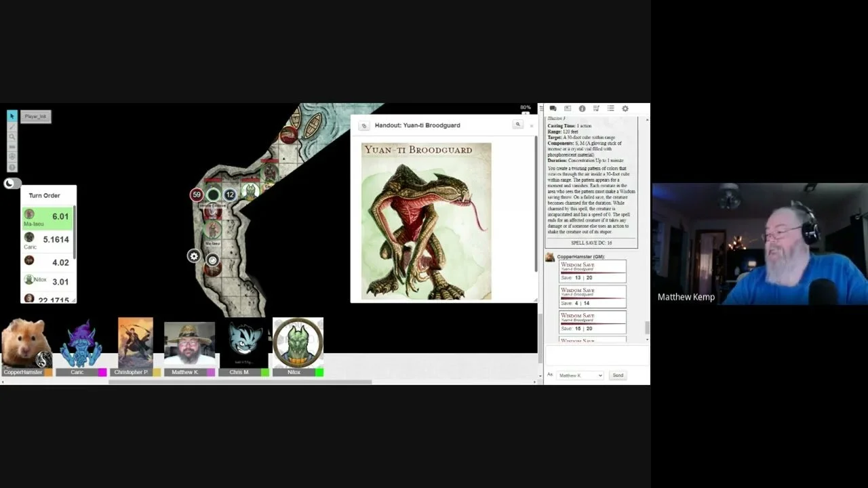Open the speaking-as Matthew K. dropdown
Image resolution: width=868 pixels, height=488 pixels.
click(580, 375)
